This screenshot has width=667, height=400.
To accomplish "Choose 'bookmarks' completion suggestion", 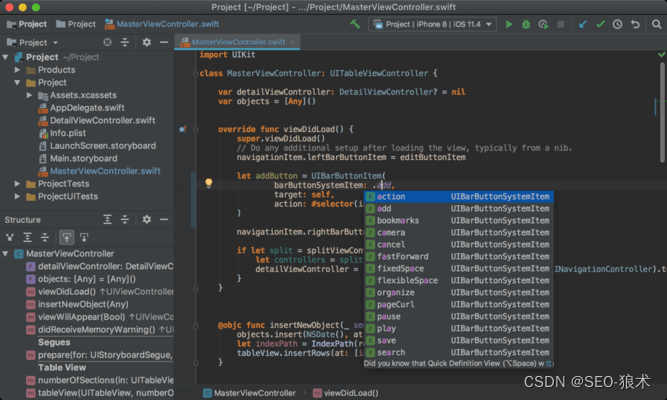I will click(459, 220).
